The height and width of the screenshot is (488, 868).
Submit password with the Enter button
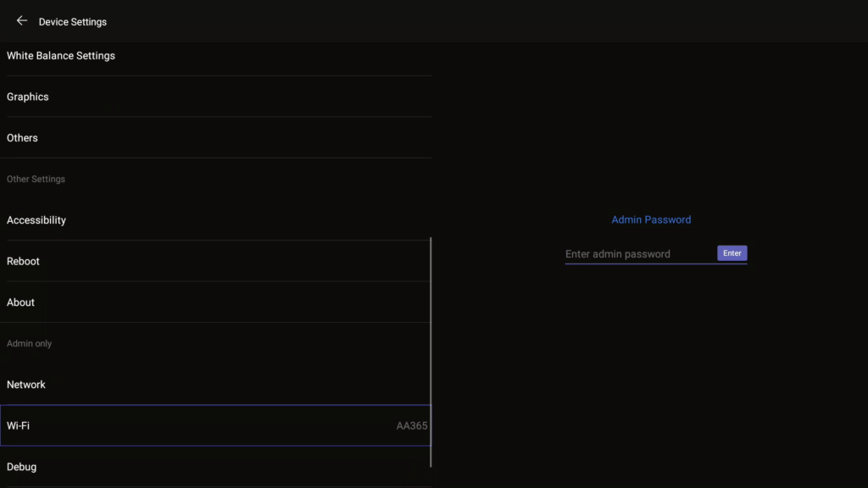point(732,253)
